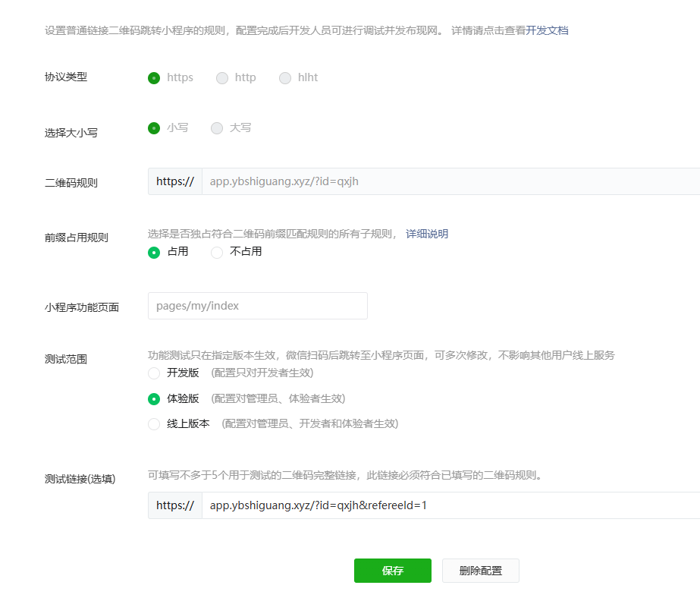The width and height of the screenshot is (700, 601).
Task: Click the 测试范围 label
Action: (x=66, y=359)
